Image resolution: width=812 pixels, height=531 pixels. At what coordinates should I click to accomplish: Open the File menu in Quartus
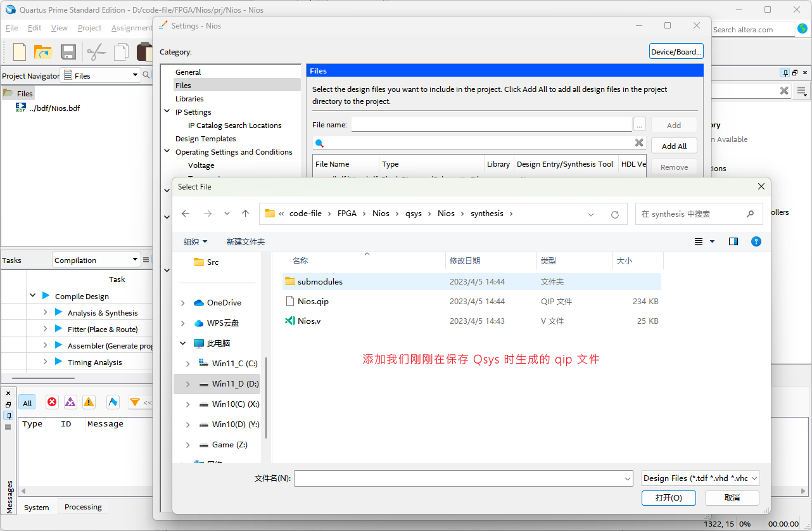[x=12, y=28]
